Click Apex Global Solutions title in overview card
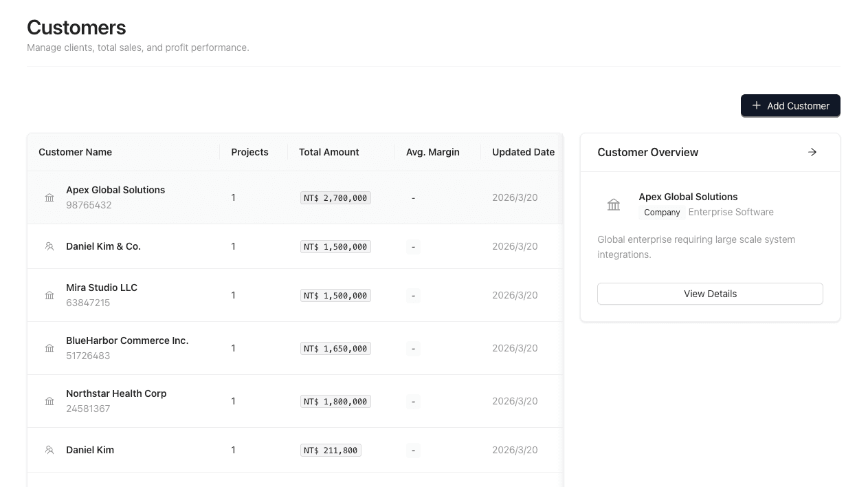The height and width of the screenshot is (487, 868). pos(688,197)
